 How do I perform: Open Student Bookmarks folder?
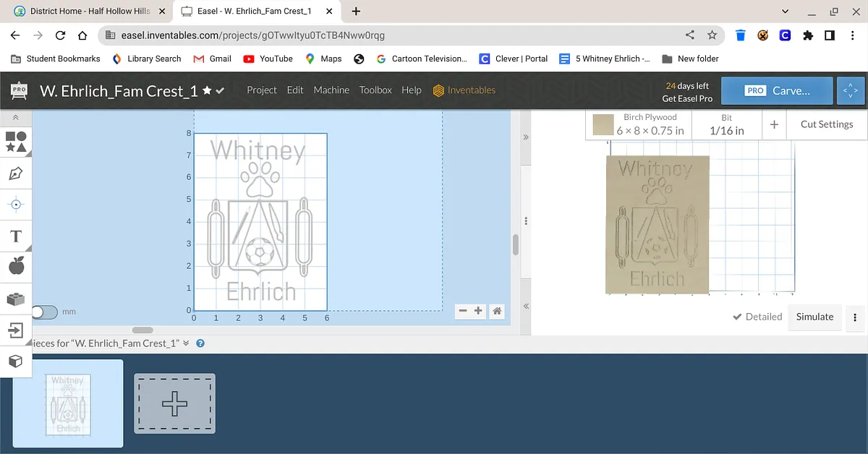coord(55,59)
